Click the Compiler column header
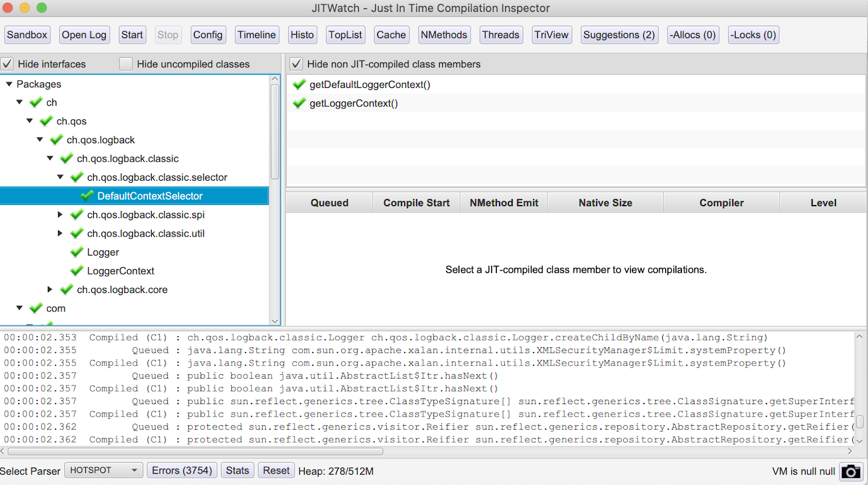Screen dimensions: 868x485 pyautogui.click(x=722, y=203)
